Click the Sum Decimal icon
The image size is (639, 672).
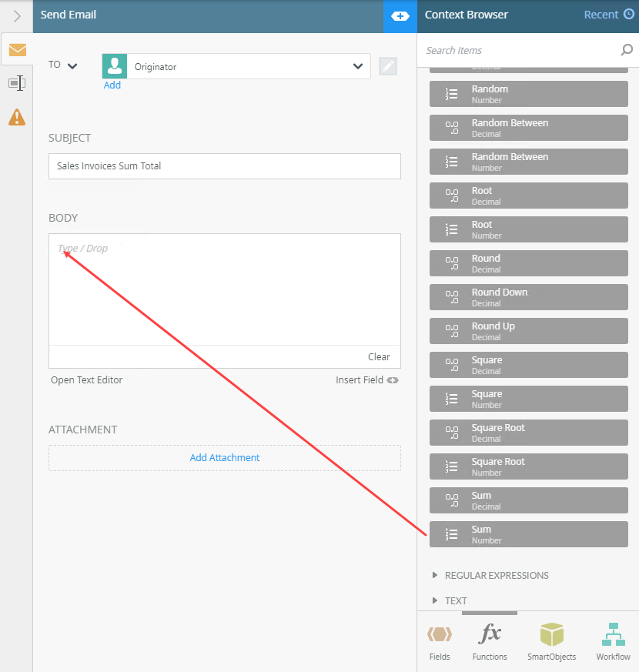(452, 500)
